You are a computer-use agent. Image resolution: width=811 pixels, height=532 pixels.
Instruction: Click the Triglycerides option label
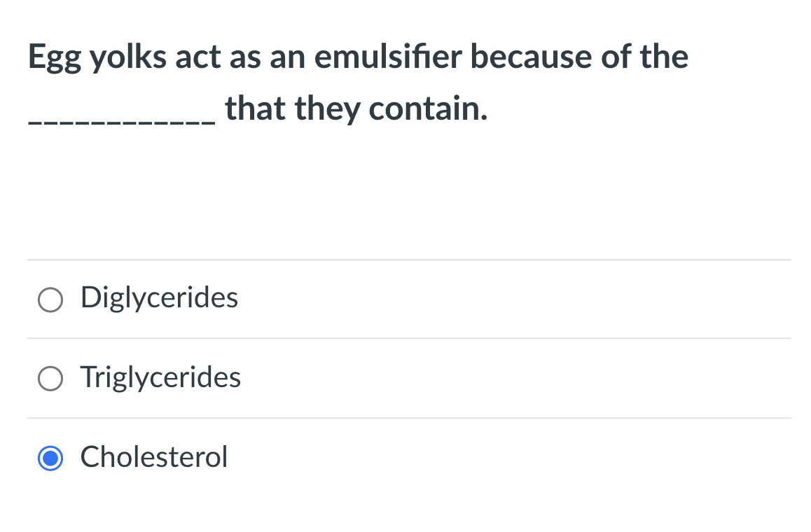click(160, 378)
